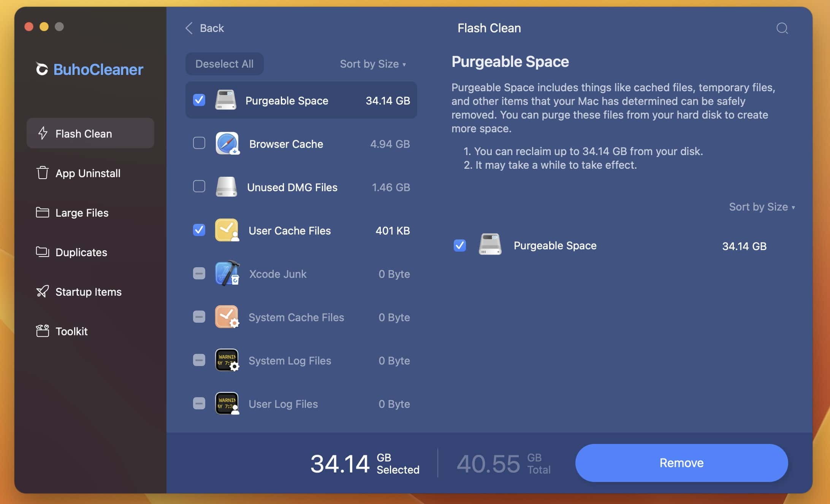Enable the Unused DMG Files checkbox
This screenshot has height=504, width=830.
(199, 187)
